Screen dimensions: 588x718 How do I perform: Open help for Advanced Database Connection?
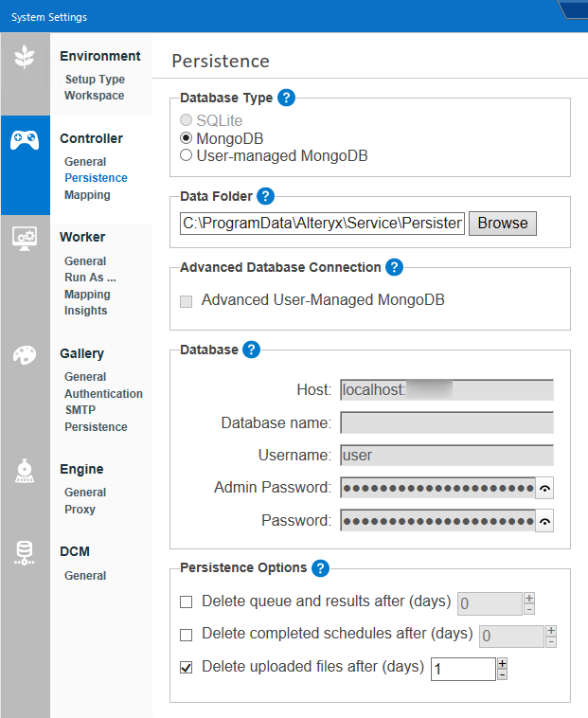(x=394, y=267)
